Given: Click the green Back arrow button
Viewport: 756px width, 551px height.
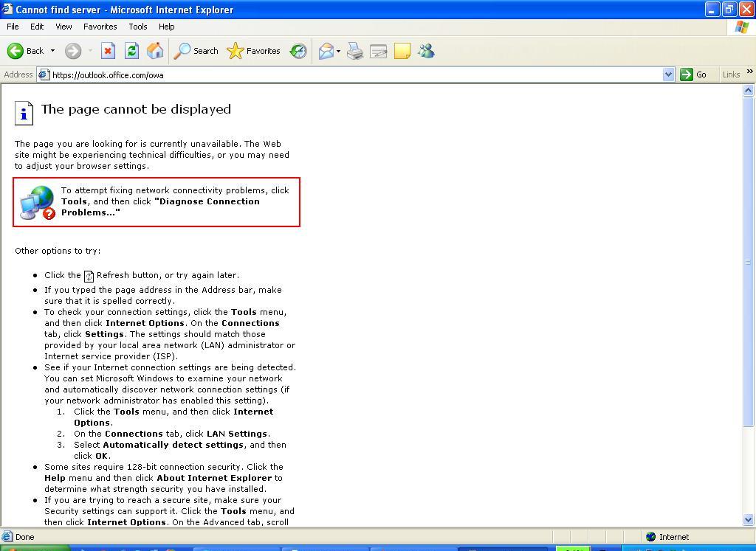Looking at the screenshot, I should (x=16, y=51).
